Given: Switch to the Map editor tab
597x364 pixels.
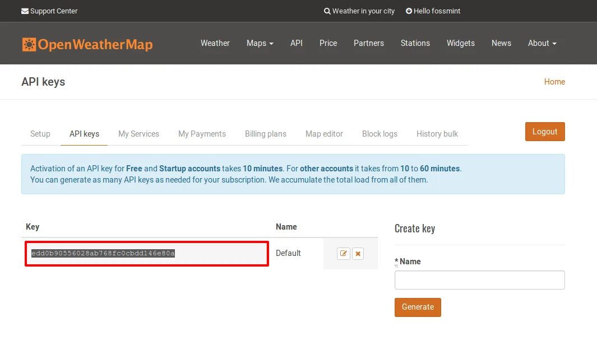Looking at the screenshot, I should (x=324, y=134).
